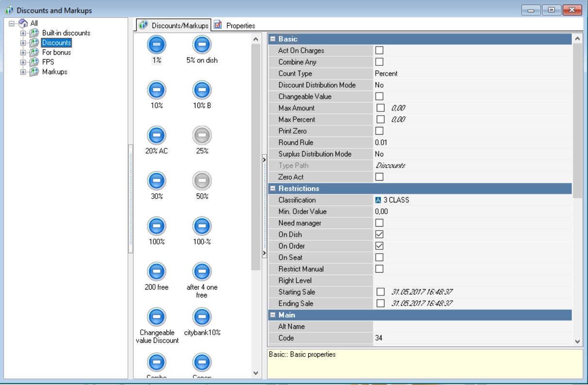Select the citybank10% discount icon

pos(202,317)
